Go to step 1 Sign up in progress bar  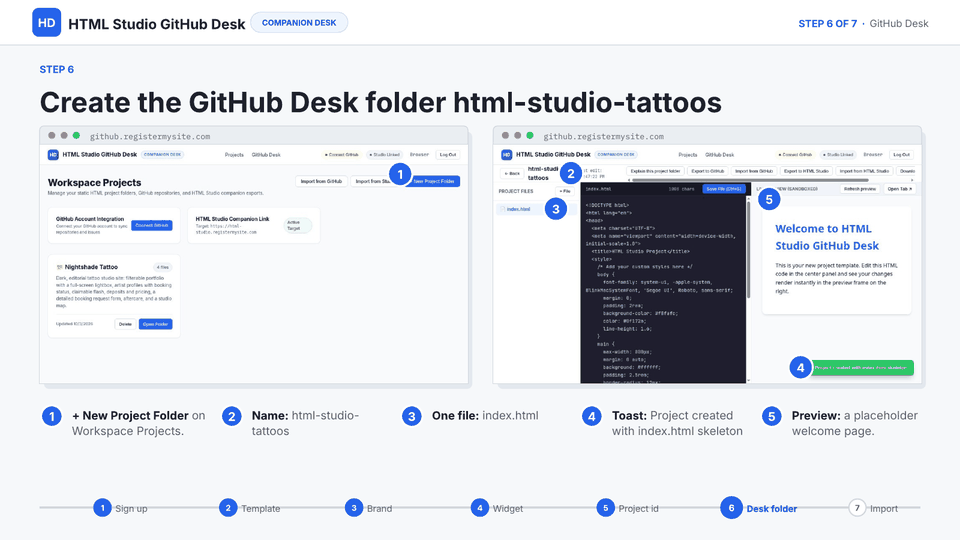tap(121, 508)
